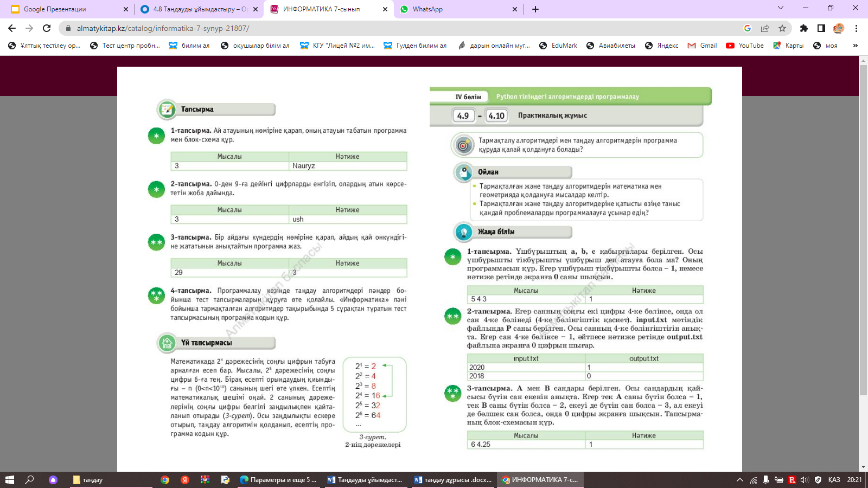Screen dimensions: 868x488
Task: Show hidden system tray icons
Action: (x=739, y=480)
